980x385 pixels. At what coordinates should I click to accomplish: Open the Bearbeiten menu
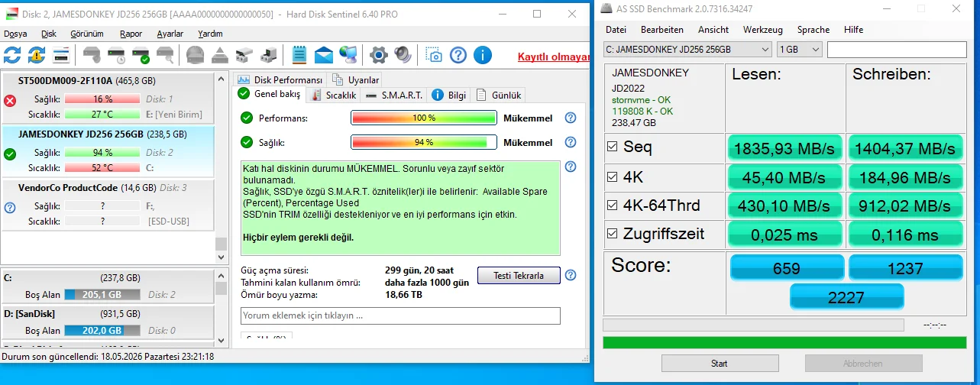point(662,30)
